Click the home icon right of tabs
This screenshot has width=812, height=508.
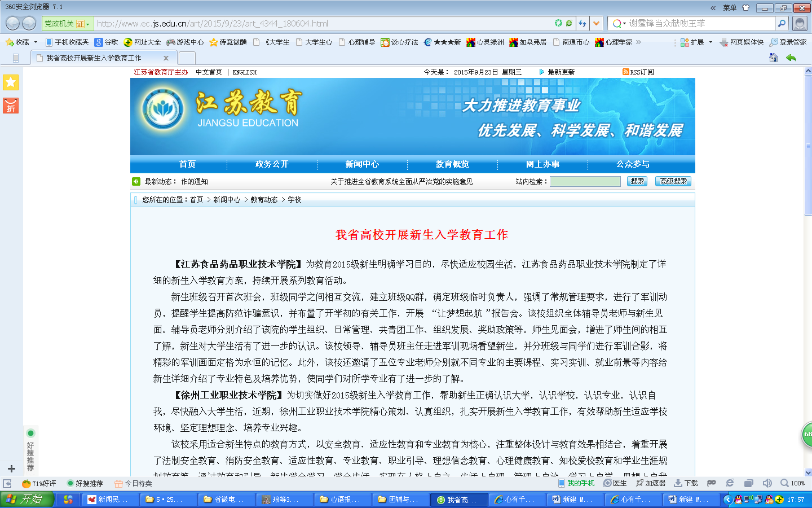773,58
